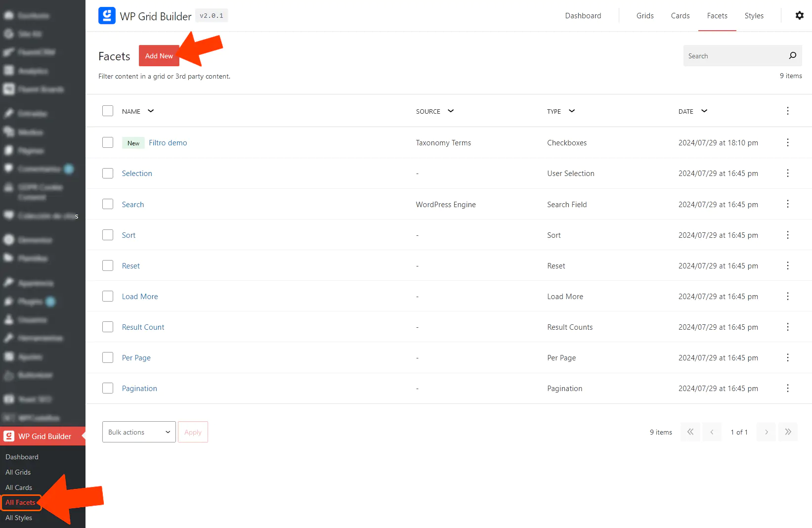Open the Styles tab
This screenshot has height=528, width=812.
[x=754, y=15]
